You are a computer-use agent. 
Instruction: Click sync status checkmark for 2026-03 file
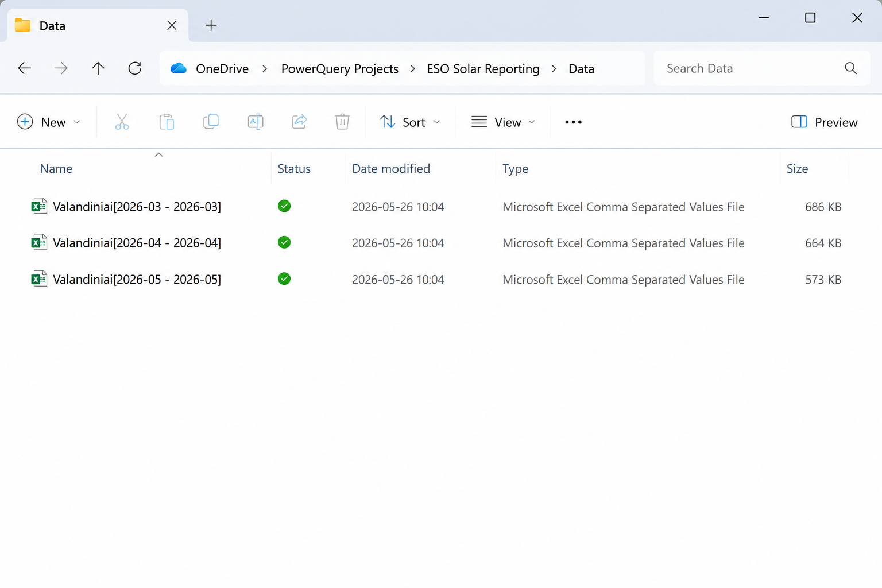tap(284, 206)
